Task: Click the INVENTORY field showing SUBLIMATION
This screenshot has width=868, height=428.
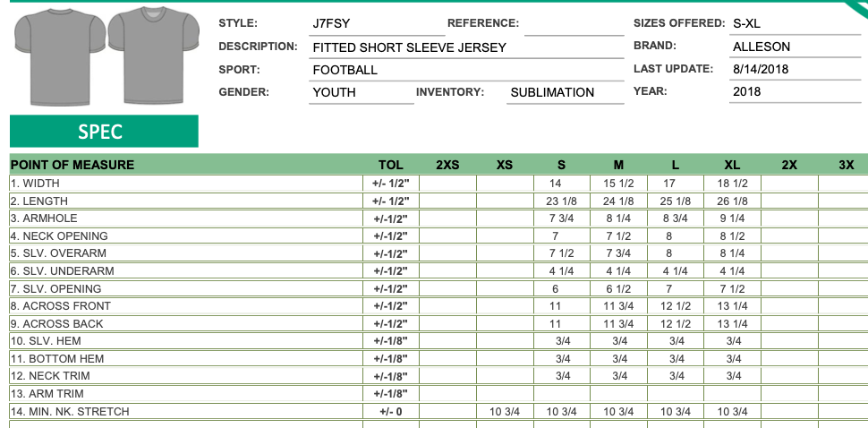Action: [566, 92]
